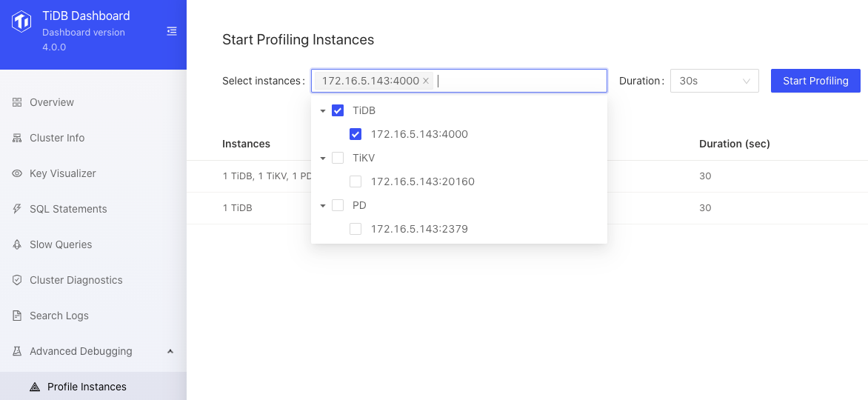Click the TiDB Dashboard title
Image resolution: width=868 pixels, height=400 pixels.
[86, 16]
